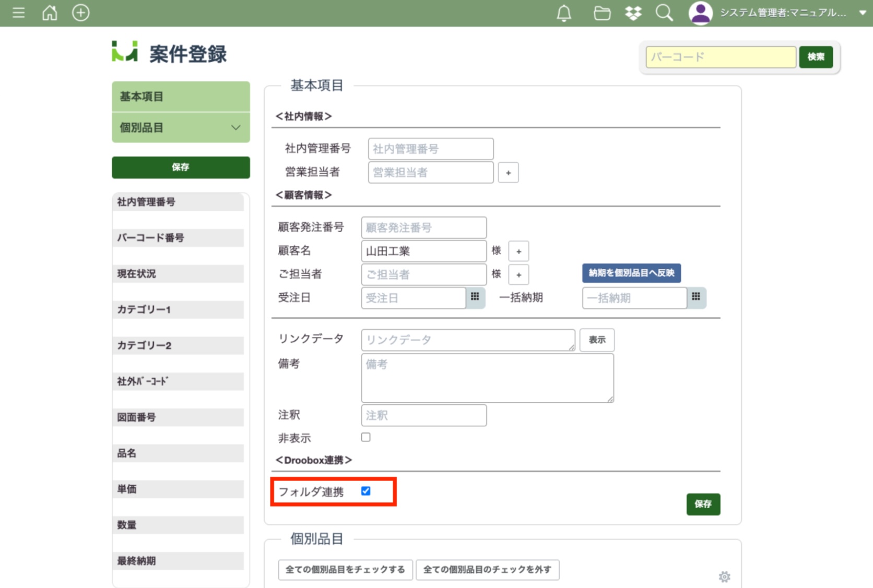Open the user account dropdown arrow
The height and width of the screenshot is (588, 873).
(x=862, y=13)
